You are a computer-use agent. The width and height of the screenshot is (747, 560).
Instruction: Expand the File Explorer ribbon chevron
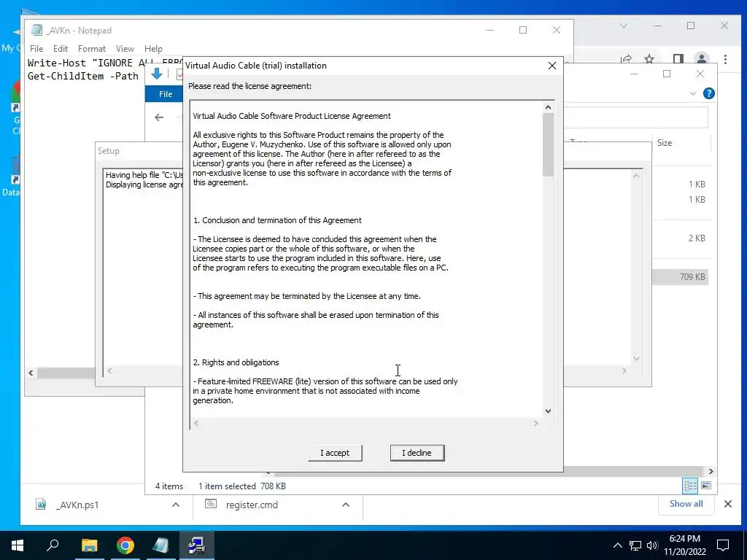click(693, 93)
